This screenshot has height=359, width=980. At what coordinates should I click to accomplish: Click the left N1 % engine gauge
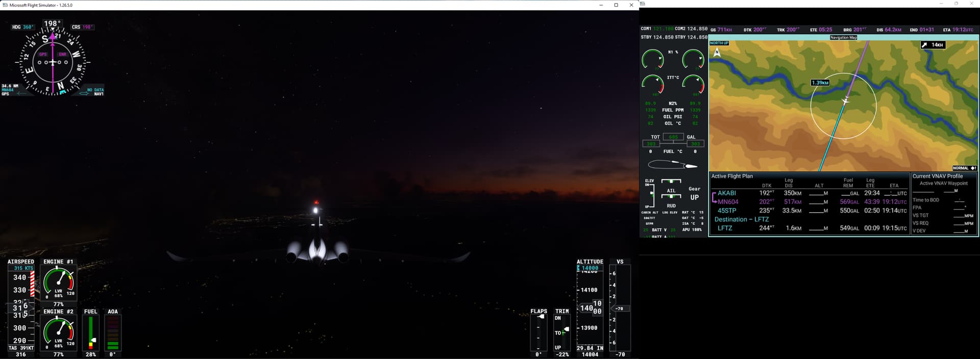click(652, 59)
